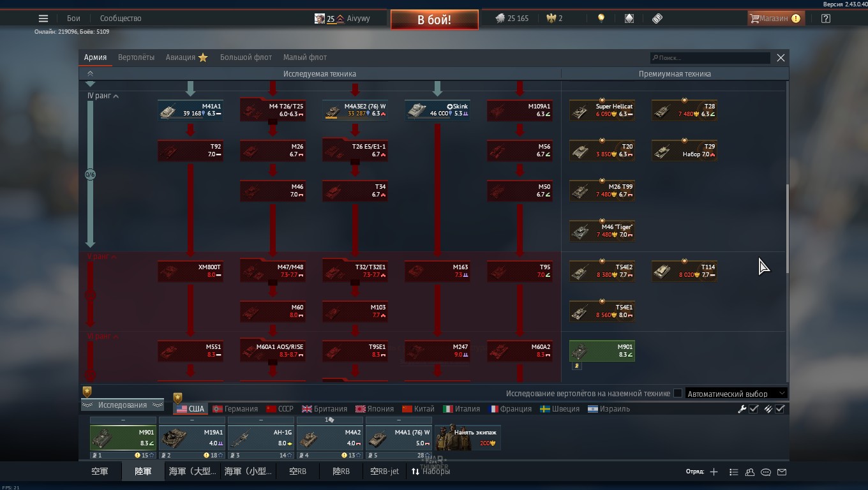Select the СССР nation tab
This screenshot has width=868, height=490.
(x=280, y=409)
